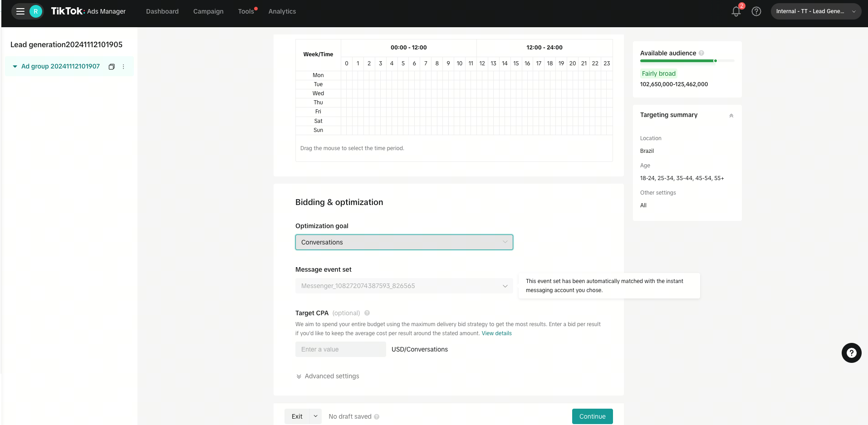
Task: Open more options for Ad group 20241112101907
Action: point(123,67)
